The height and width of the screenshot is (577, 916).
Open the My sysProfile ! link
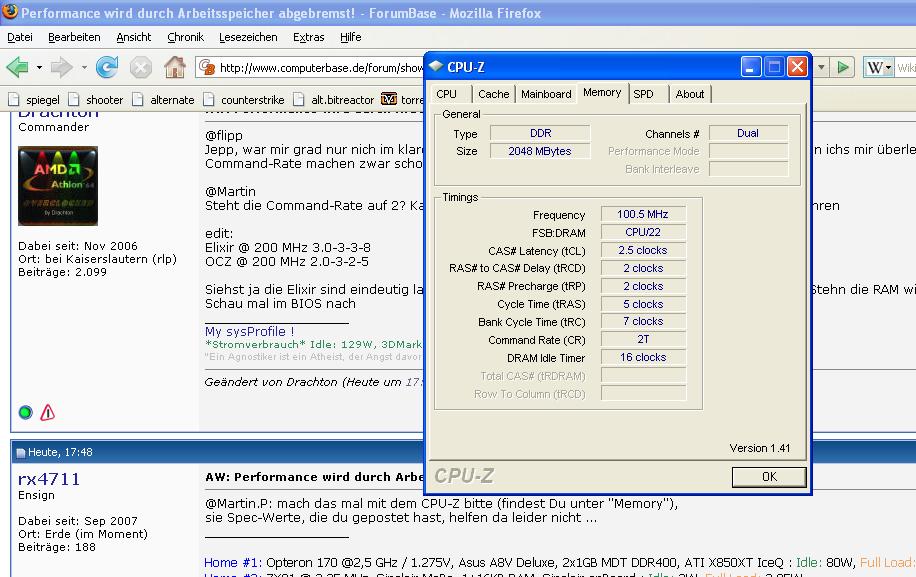(249, 331)
